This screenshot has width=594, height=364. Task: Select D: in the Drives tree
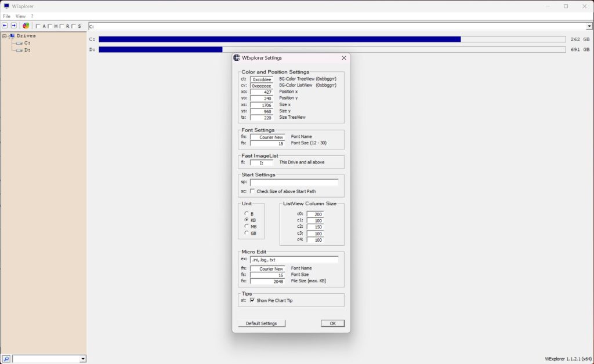pos(27,50)
